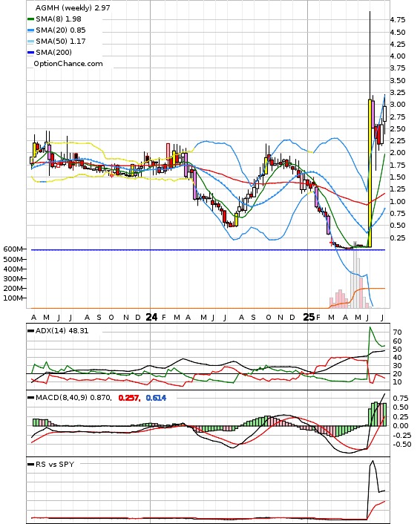Click the AGMH (weekly) 2.97 title
Viewport: 420px width, 524px height.
pos(73,7)
